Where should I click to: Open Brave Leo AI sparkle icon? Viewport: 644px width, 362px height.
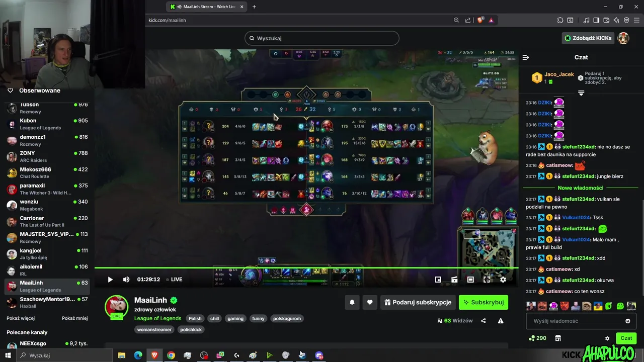click(616, 20)
